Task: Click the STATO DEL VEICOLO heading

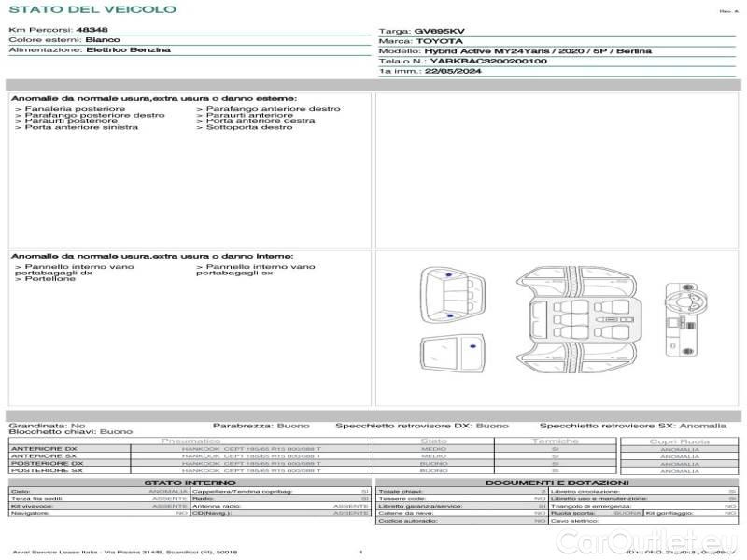Action: pyautogui.click(x=92, y=9)
